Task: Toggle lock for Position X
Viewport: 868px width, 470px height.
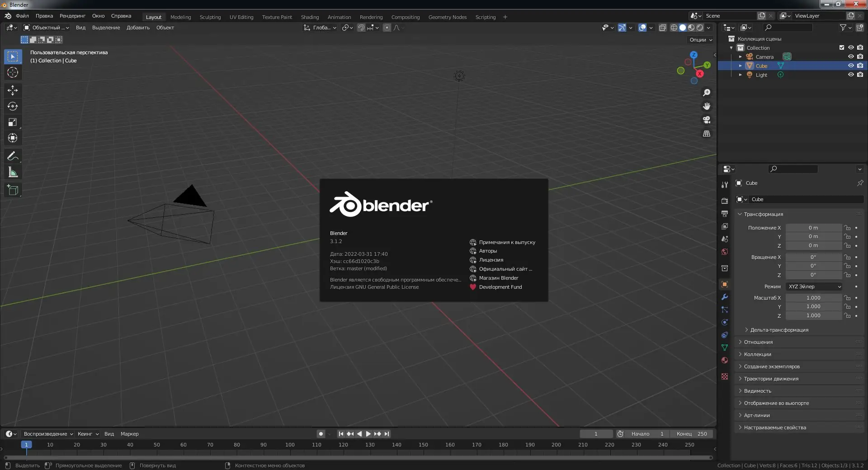Action: (847, 228)
